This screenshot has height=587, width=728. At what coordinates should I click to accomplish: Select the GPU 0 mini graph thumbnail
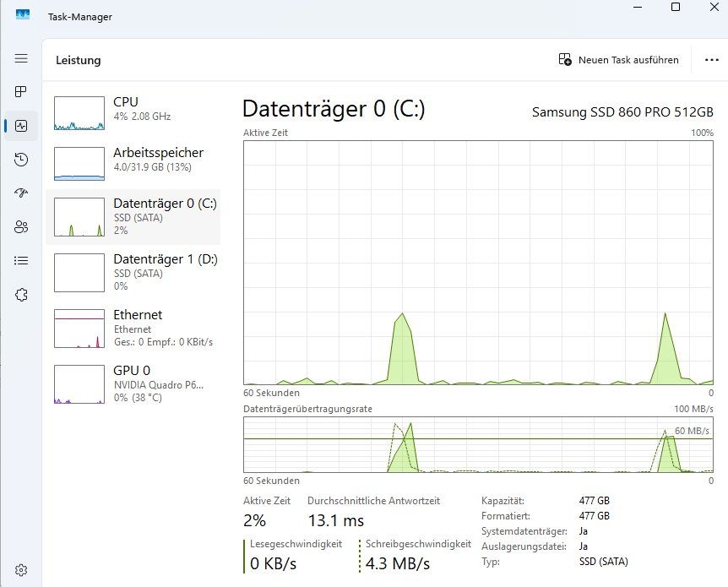click(x=79, y=384)
